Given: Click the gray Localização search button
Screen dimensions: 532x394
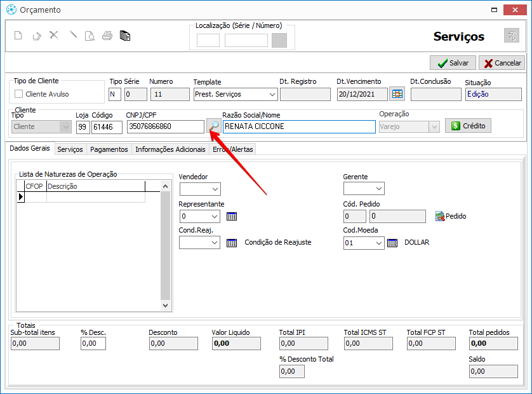Looking at the screenshot, I should pos(279,40).
